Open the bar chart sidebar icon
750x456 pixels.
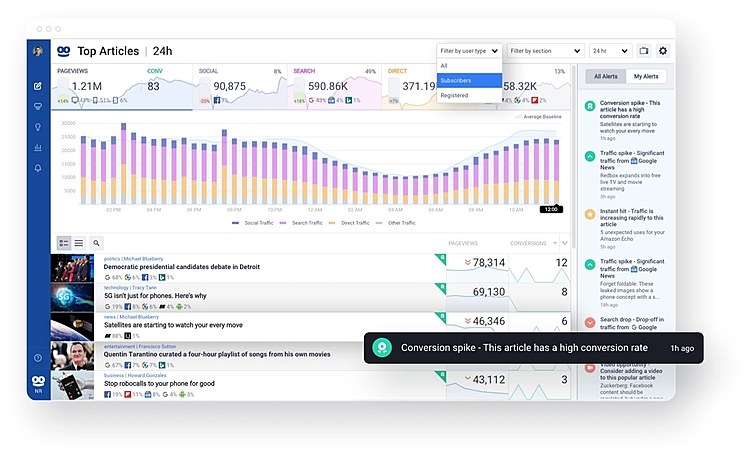click(x=38, y=148)
